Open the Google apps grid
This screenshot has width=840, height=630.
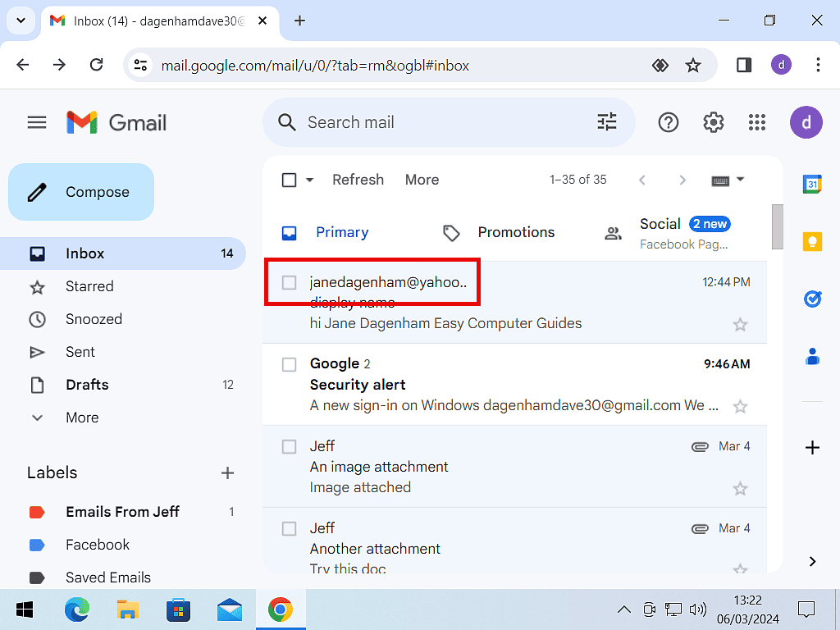pos(757,122)
